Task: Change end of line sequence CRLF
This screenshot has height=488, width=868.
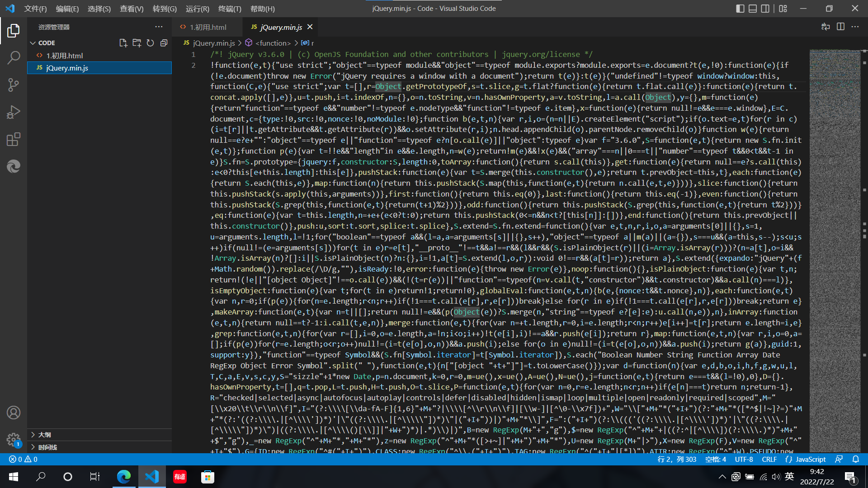Action: click(769, 459)
